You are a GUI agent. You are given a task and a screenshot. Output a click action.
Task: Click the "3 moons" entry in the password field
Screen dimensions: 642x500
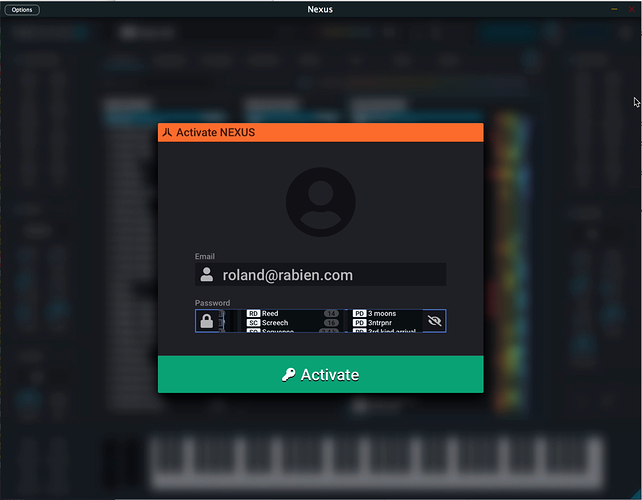(382, 313)
